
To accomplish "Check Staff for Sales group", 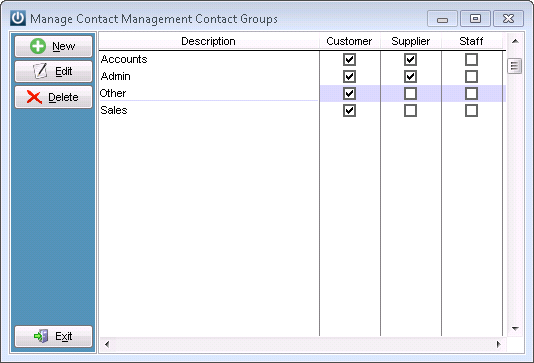I will pyautogui.click(x=471, y=111).
